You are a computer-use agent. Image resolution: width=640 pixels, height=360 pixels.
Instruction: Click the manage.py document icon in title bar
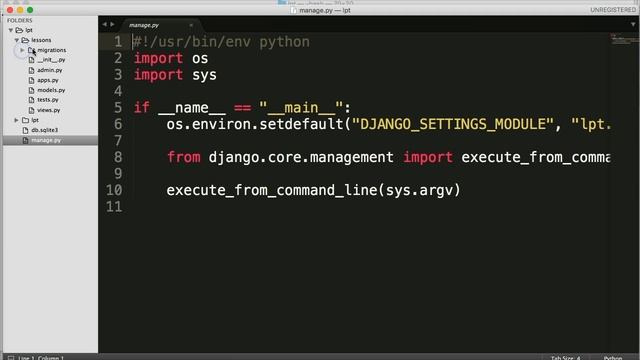pos(293,10)
